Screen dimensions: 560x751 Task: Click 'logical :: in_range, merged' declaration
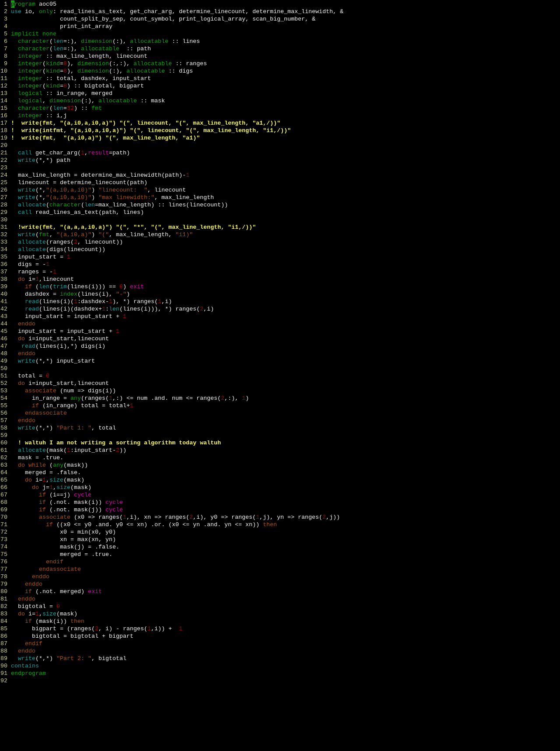point(65,93)
